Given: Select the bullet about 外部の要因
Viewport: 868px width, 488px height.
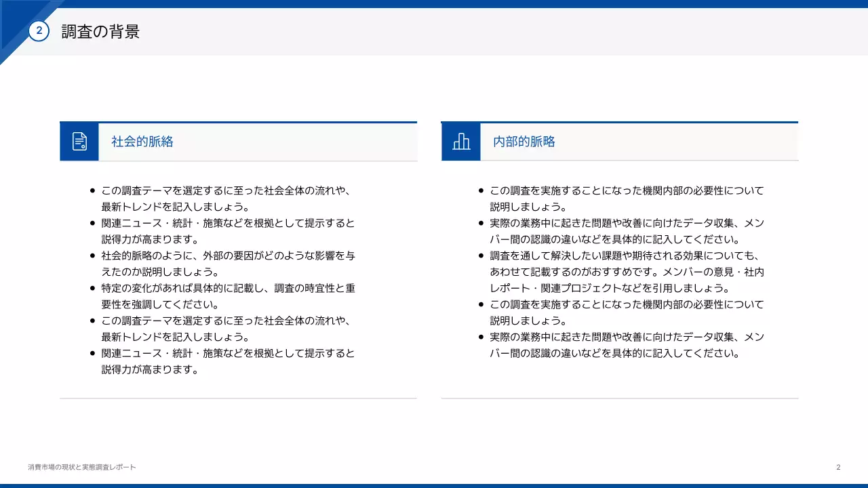Looking at the screenshot, I should click(228, 264).
